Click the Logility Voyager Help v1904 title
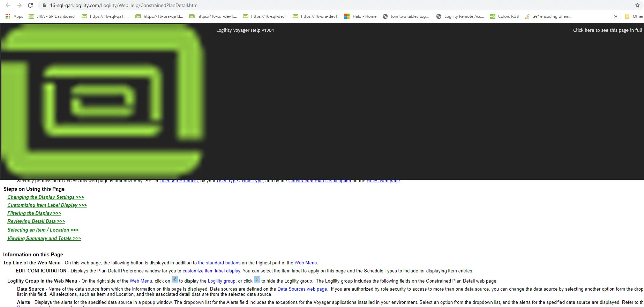 click(245, 30)
